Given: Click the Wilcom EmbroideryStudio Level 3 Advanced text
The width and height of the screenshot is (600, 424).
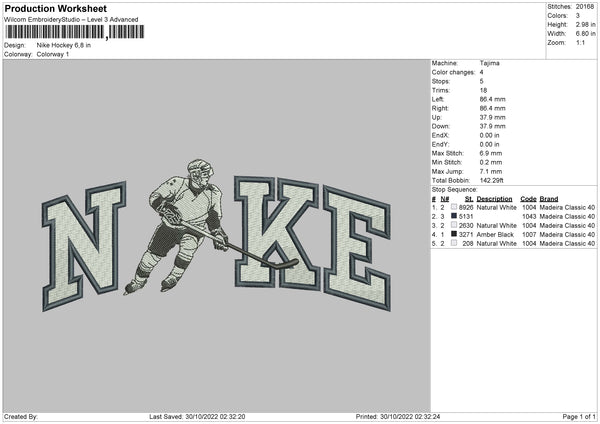Looking at the screenshot, I should tap(71, 20).
